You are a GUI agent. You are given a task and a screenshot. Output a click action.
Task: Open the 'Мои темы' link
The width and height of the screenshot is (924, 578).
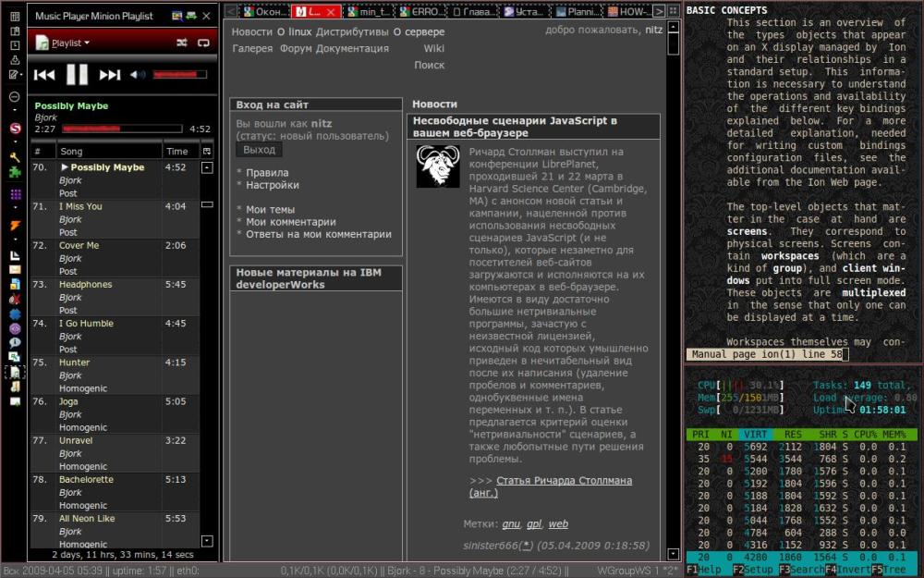(x=271, y=209)
